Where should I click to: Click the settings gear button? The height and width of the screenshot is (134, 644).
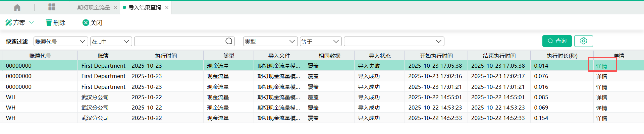(583, 41)
